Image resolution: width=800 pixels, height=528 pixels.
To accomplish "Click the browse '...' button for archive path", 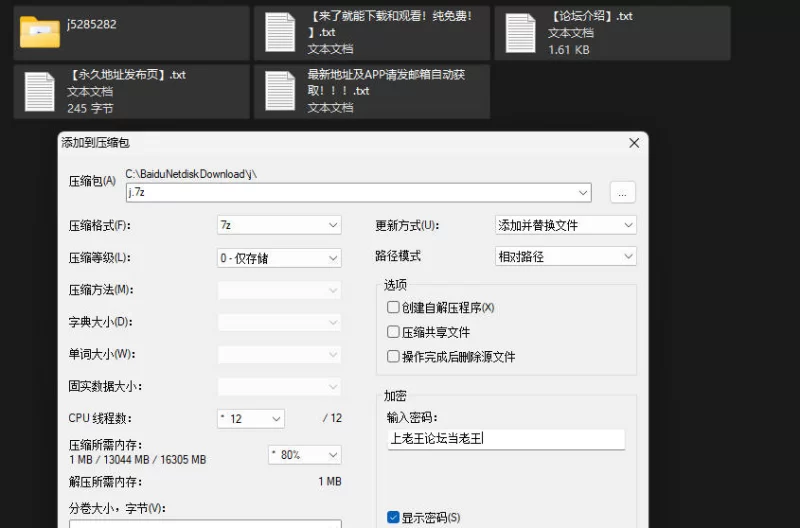I will (622, 192).
